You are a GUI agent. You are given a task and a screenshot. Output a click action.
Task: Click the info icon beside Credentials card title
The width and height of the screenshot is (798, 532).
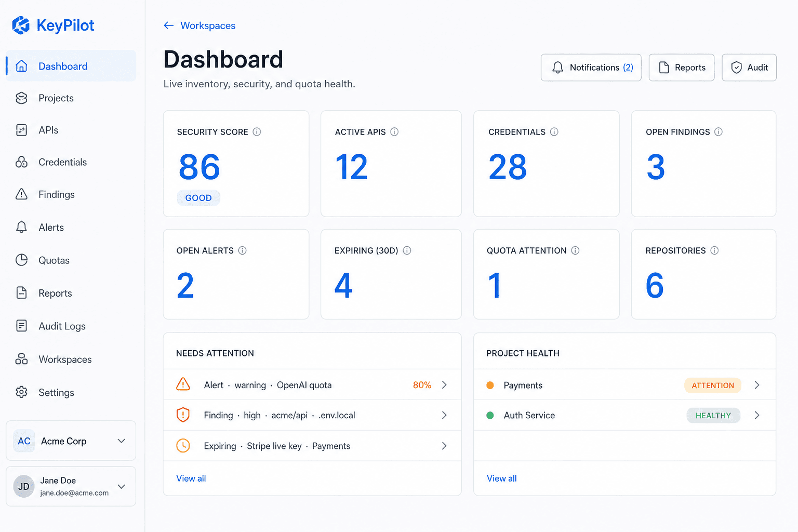tap(554, 132)
